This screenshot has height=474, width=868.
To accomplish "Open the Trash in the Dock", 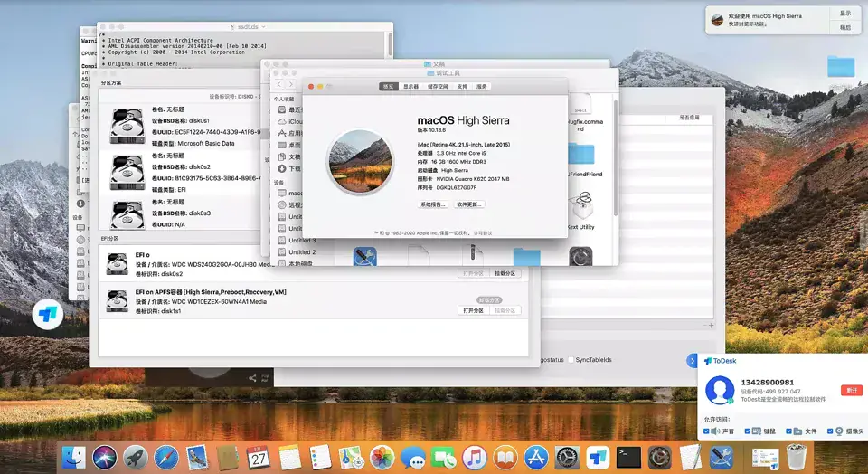I will pos(796,458).
